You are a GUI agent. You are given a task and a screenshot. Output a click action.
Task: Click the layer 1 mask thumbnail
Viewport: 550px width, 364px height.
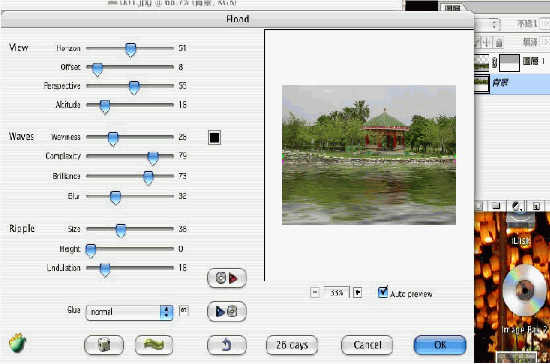(509, 63)
